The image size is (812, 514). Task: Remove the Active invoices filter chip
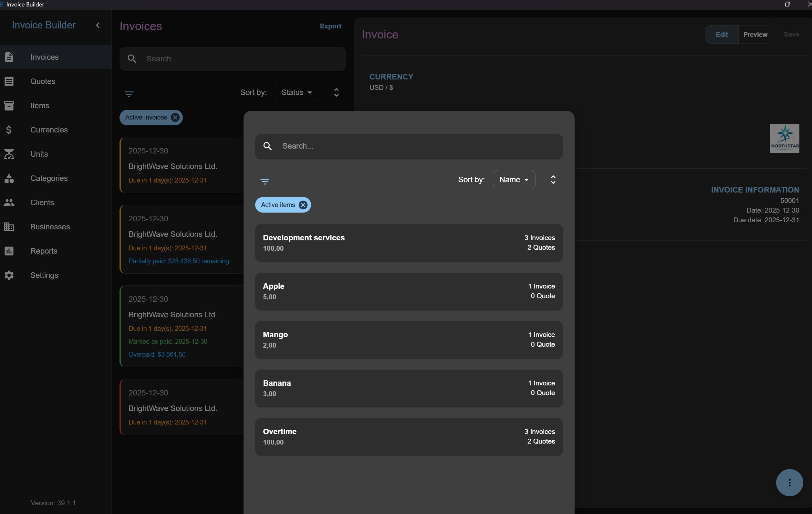point(175,117)
